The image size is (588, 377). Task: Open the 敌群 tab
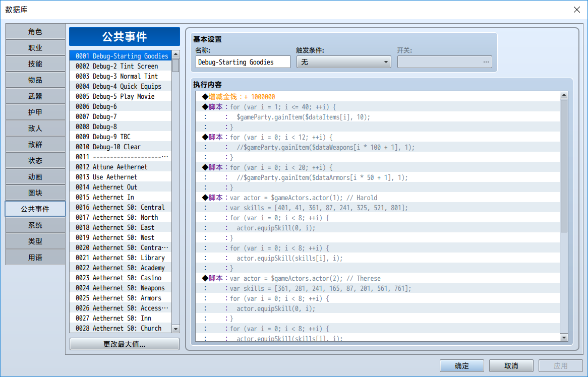(x=35, y=145)
